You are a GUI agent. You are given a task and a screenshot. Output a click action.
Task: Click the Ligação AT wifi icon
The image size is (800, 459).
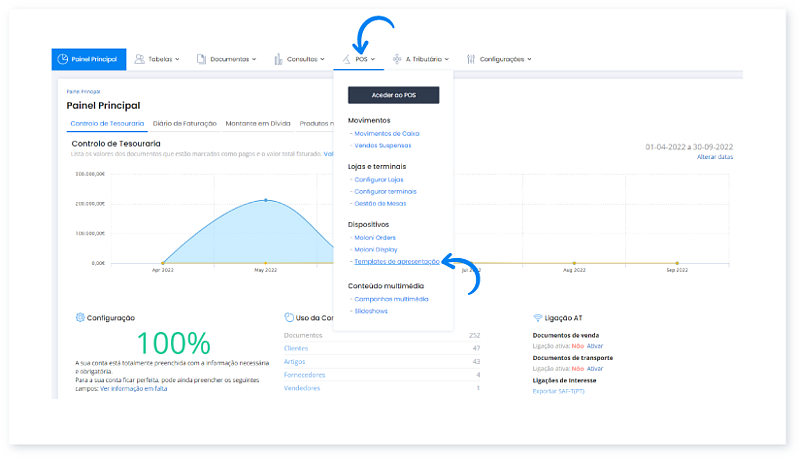pos(538,317)
